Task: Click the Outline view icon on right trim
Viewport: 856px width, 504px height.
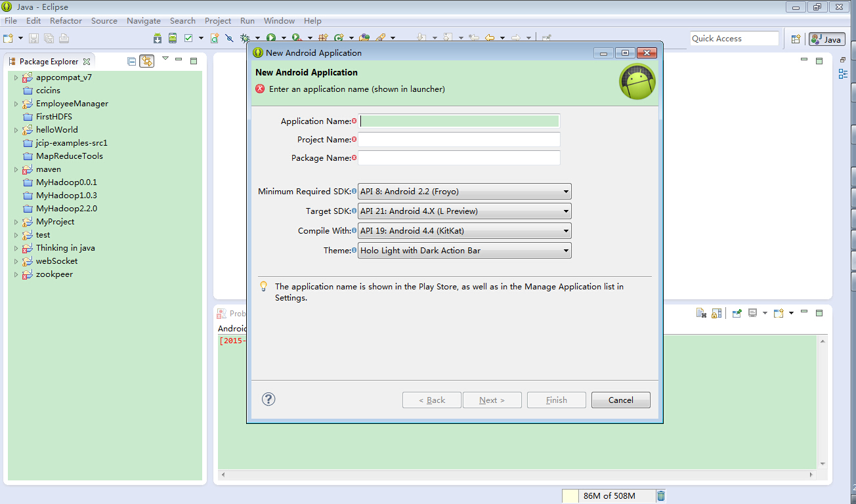Action: (843, 74)
